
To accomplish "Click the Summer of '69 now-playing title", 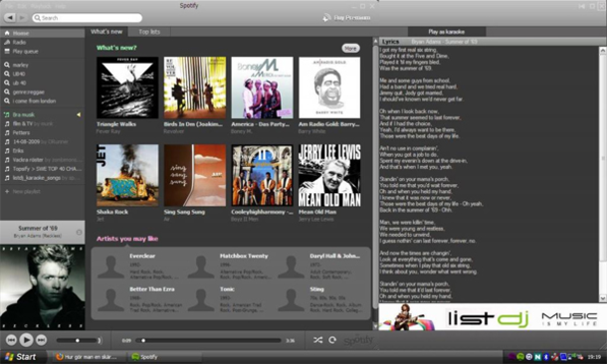I will (38, 228).
